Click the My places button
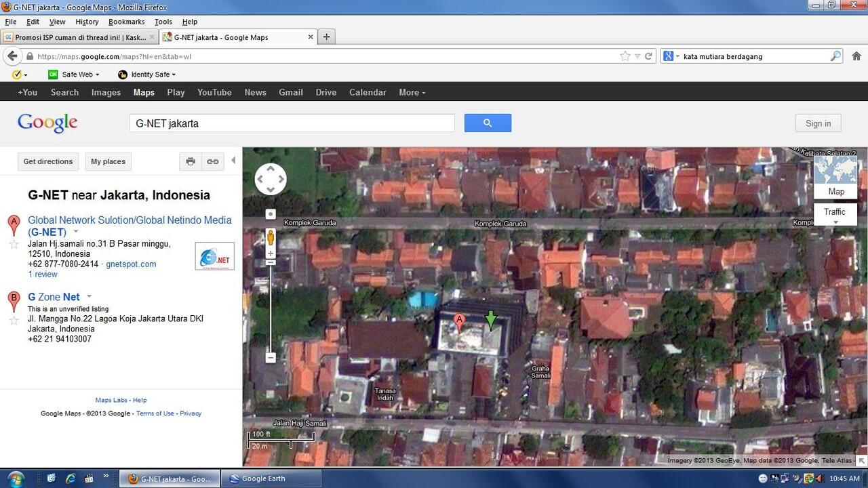Image resolution: width=868 pixels, height=488 pixels. (x=108, y=161)
